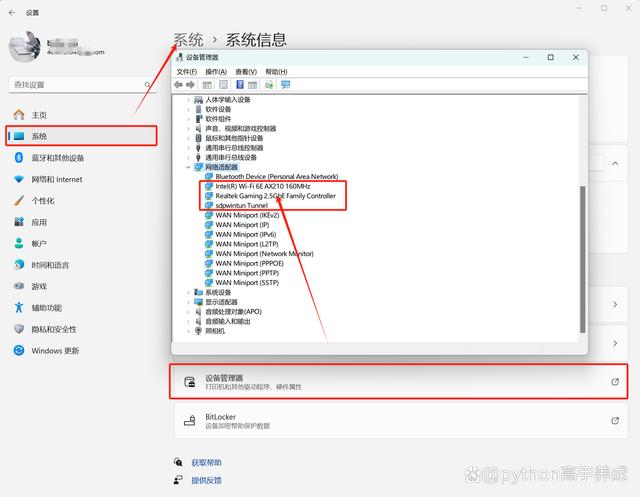Select 通用串行总线控制器 category
Image resolution: width=640 pixels, height=497 pixels.
click(x=234, y=148)
